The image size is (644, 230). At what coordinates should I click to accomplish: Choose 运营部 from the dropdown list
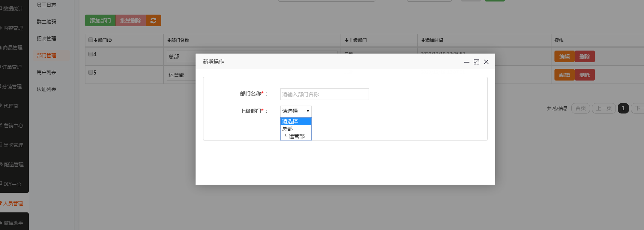[x=296, y=136]
